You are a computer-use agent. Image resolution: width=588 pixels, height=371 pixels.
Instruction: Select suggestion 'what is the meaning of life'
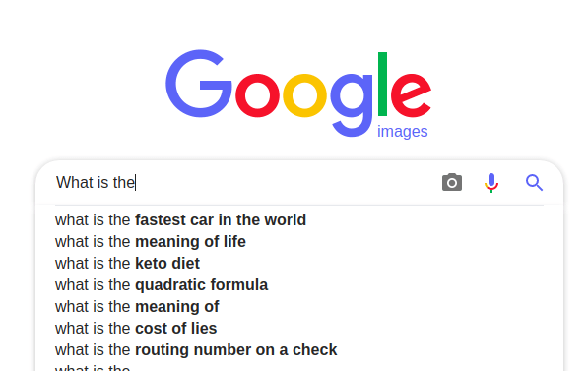tap(151, 242)
